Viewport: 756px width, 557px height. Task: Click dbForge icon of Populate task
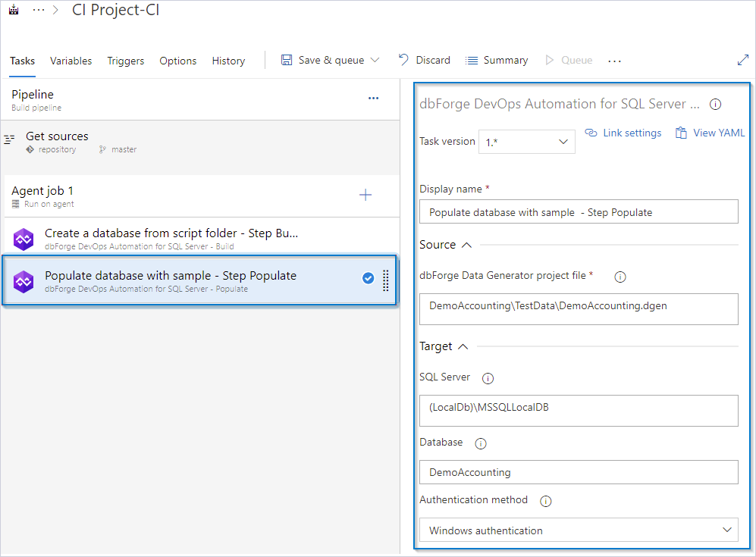[x=24, y=281]
